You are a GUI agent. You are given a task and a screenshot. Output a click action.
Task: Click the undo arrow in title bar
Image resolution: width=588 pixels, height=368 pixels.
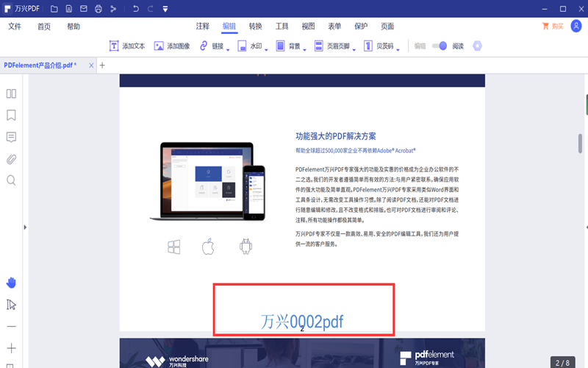(136, 9)
